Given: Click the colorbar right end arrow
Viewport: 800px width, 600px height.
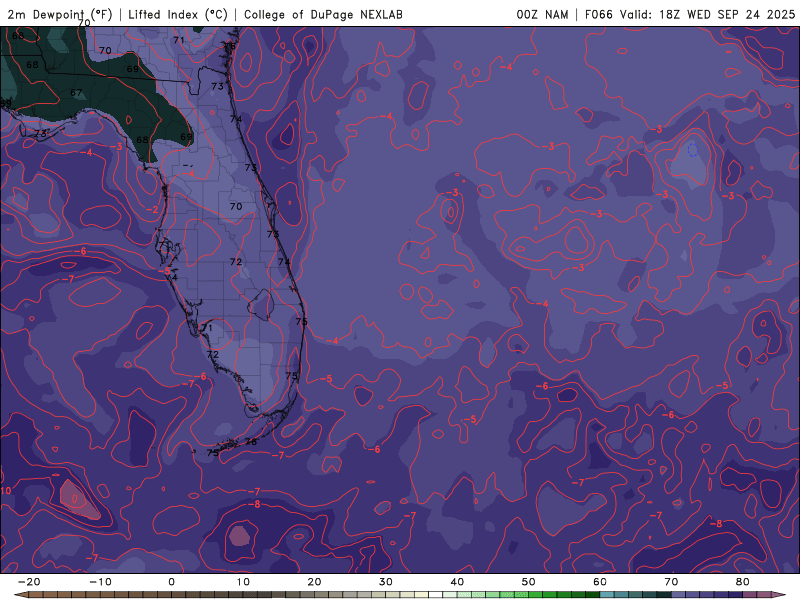Looking at the screenshot, I should click(x=781, y=595).
